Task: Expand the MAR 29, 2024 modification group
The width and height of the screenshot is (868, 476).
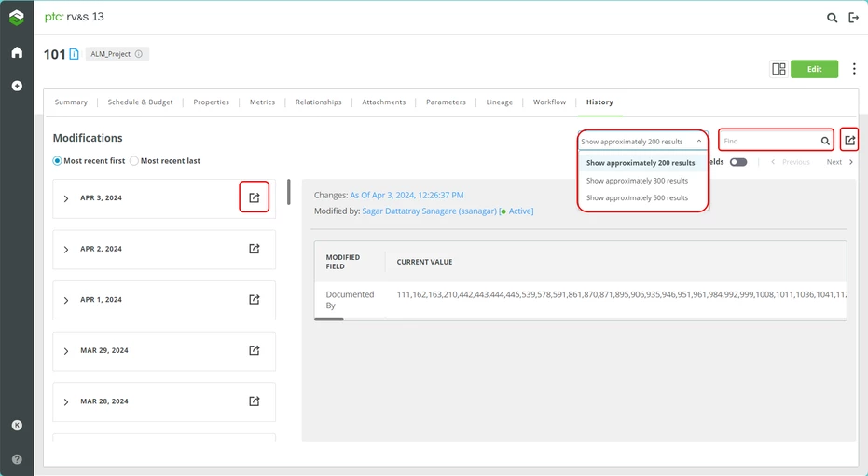Action: [66, 351]
